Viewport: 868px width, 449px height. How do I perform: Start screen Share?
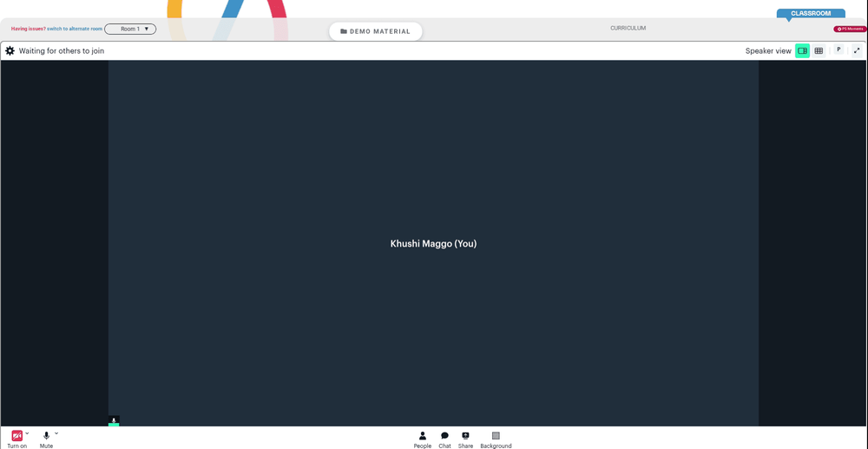(465, 440)
